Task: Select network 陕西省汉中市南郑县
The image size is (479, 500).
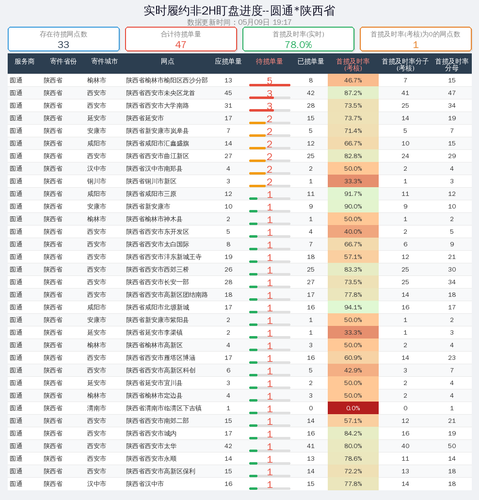Action: tap(154, 169)
